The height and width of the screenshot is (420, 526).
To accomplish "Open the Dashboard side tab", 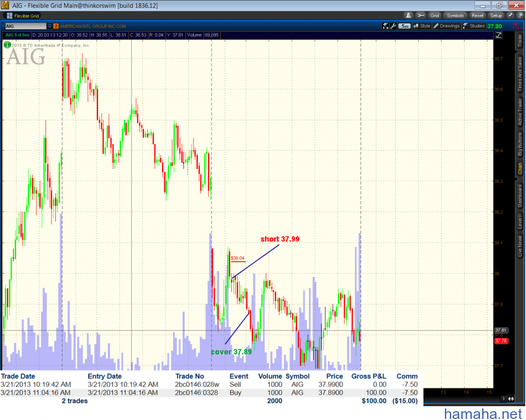I will click(x=519, y=195).
